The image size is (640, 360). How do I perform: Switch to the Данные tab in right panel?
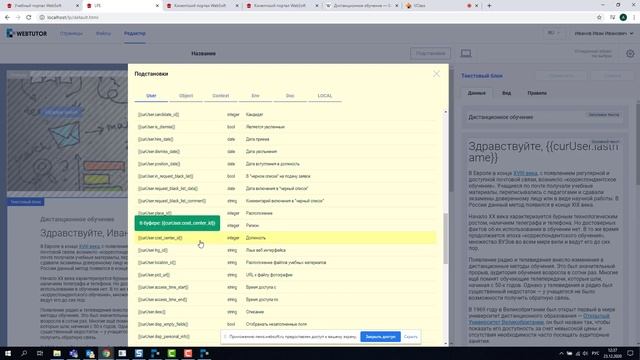pyautogui.click(x=476, y=93)
